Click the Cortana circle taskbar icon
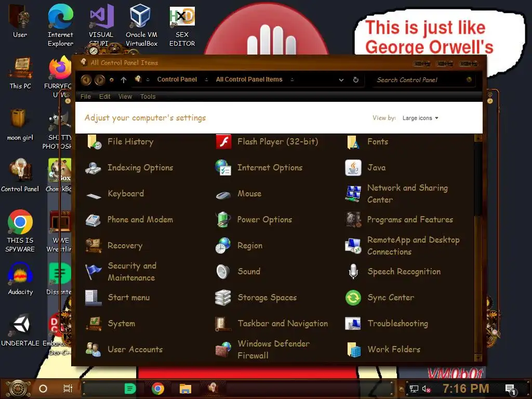532x399 pixels. coord(43,389)
